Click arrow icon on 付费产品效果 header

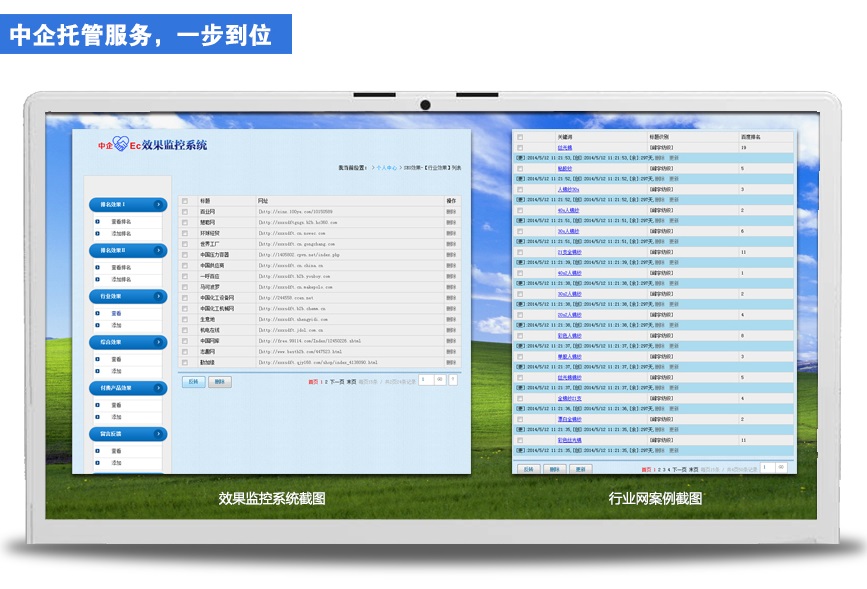(x=158, y=388)
